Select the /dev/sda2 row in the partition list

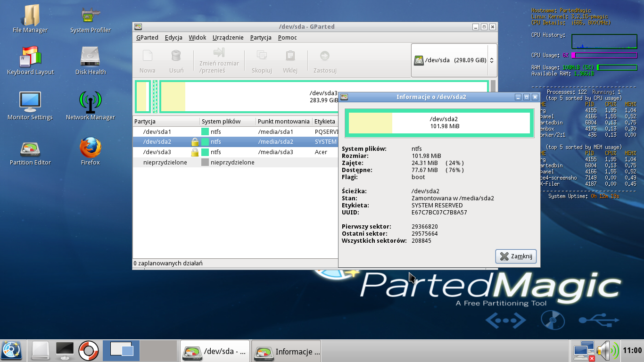236,142
